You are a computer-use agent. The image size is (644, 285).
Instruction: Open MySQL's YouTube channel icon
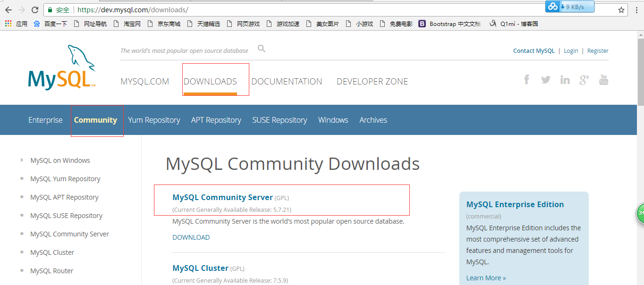click(603, 80)
